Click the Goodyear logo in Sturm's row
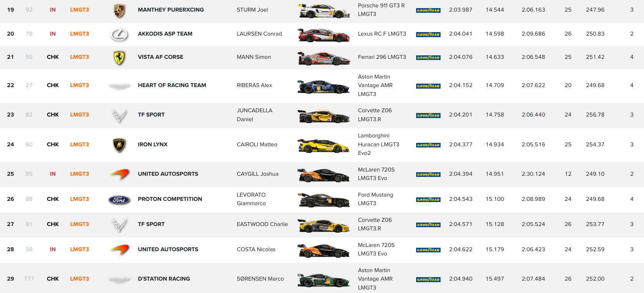This screenshot has width=644, height=293. coord(428,10)
